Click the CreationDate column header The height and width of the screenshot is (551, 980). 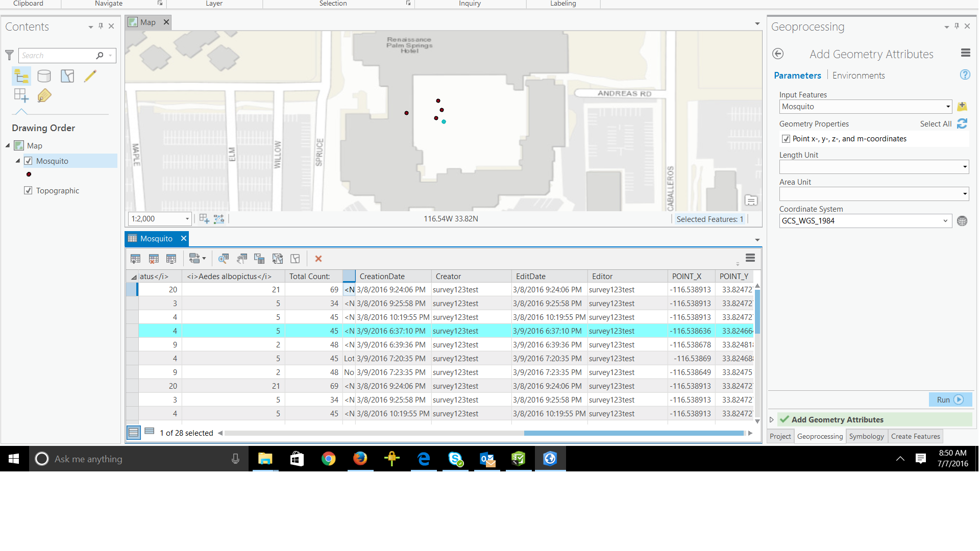(382, 277)
